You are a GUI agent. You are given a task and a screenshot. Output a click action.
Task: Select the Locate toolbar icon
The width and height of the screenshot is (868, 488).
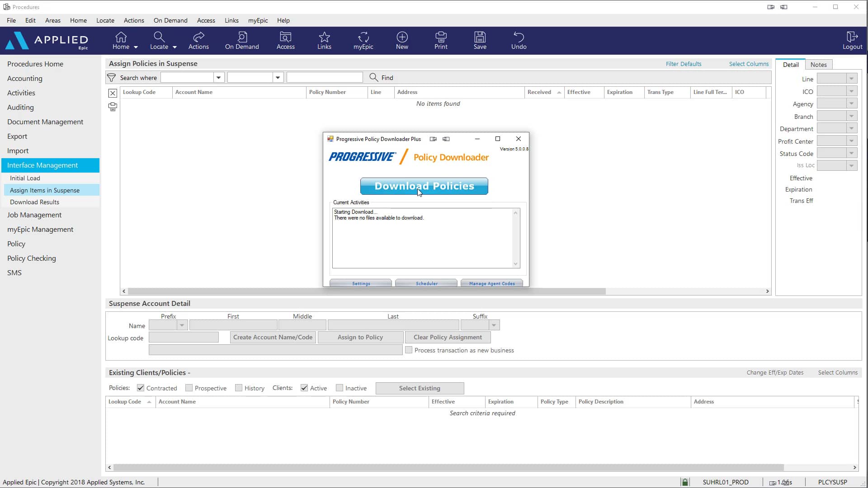click(x=159, y=40)
